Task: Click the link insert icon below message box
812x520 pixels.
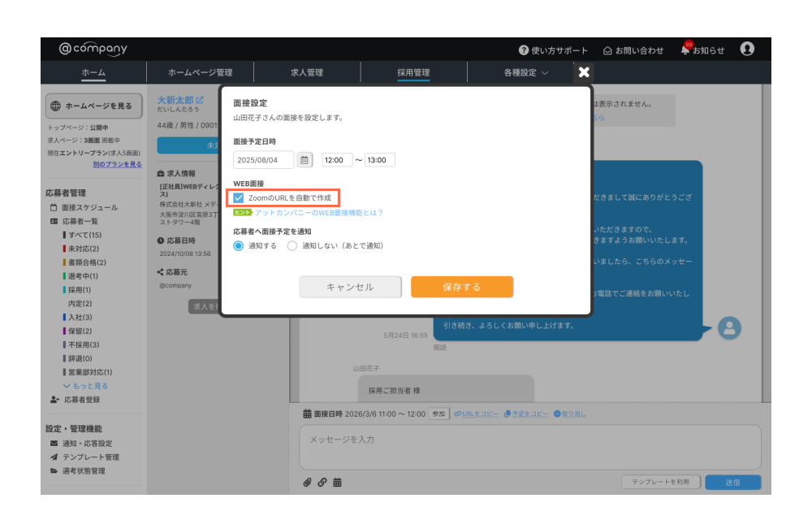Action: pos(322,482)
